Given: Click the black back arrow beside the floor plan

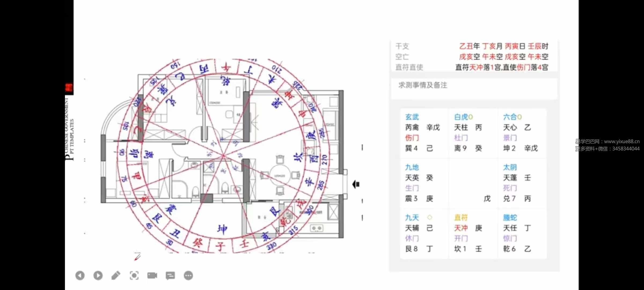Looking at the screenshot, I should pos(356,184).
